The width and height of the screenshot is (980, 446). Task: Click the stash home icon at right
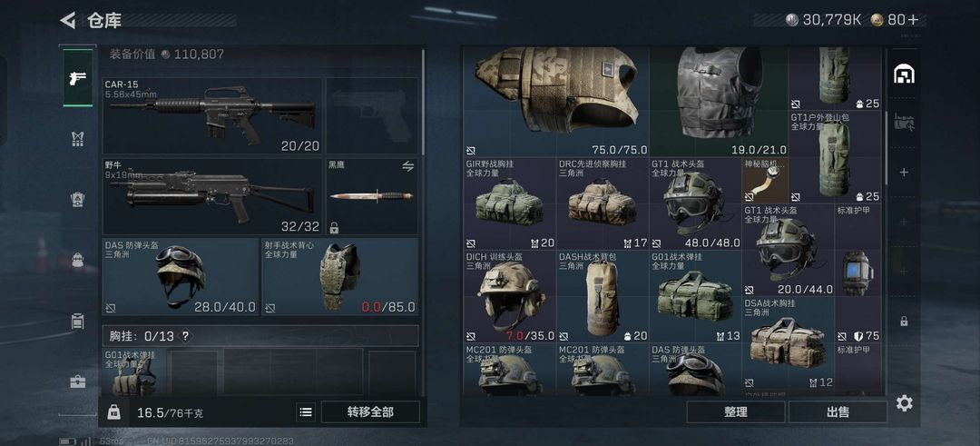click(904, 74)
